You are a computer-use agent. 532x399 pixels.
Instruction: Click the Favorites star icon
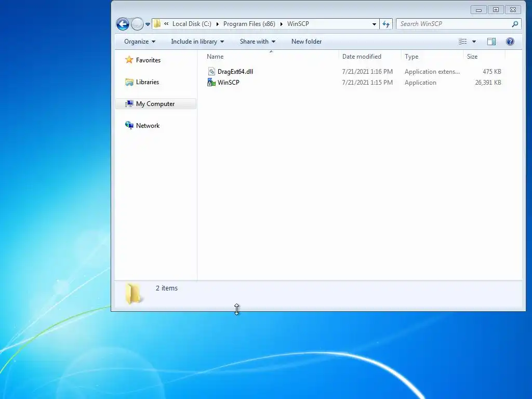click(x=129, y=60)
